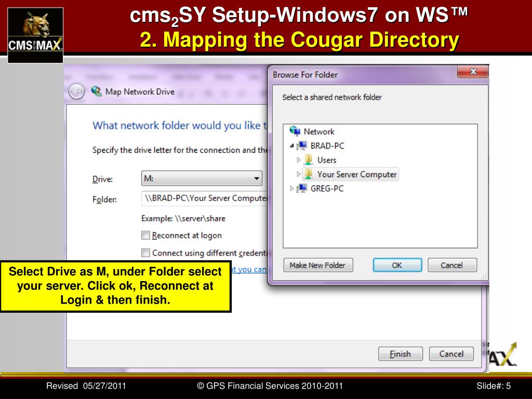Select BRAD-PC in the folder tree
Viewport: 532px width, 399px height.
click(327, 145)
